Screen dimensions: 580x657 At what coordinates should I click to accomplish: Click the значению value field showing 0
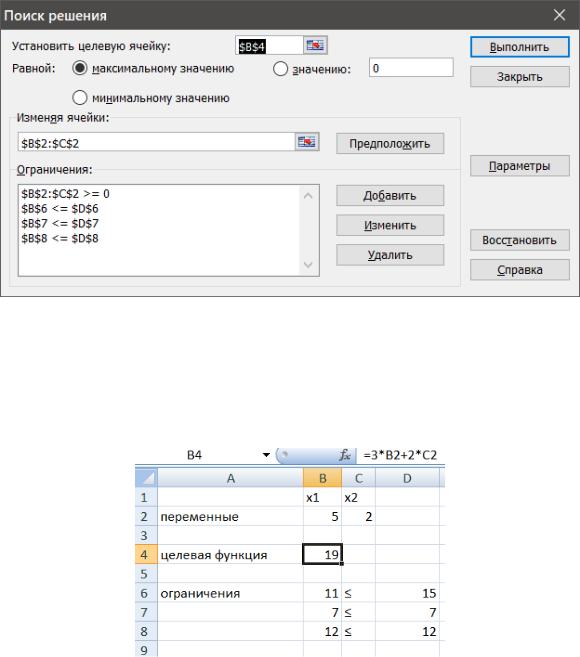click(411, 68)
